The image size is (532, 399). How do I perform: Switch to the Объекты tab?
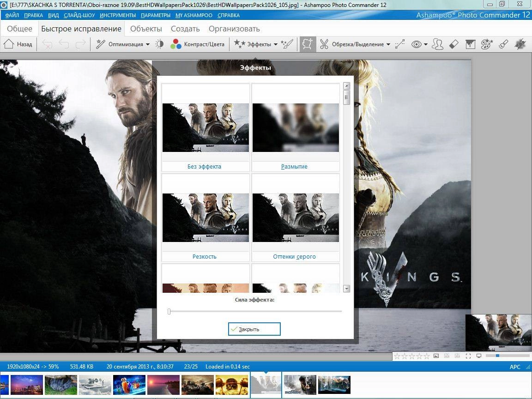coord(146,29)
